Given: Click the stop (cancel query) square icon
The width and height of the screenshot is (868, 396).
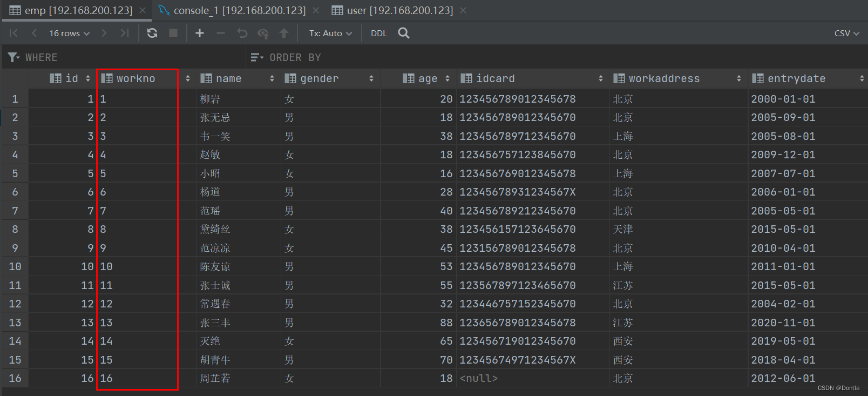Looking at the screenshot, I should [173, 33].
